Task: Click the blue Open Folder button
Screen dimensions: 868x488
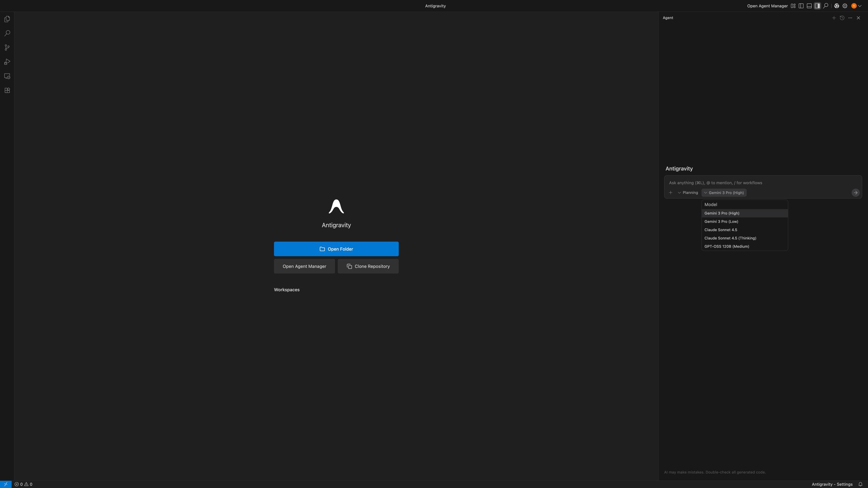Action: click(x=336, y=249)
